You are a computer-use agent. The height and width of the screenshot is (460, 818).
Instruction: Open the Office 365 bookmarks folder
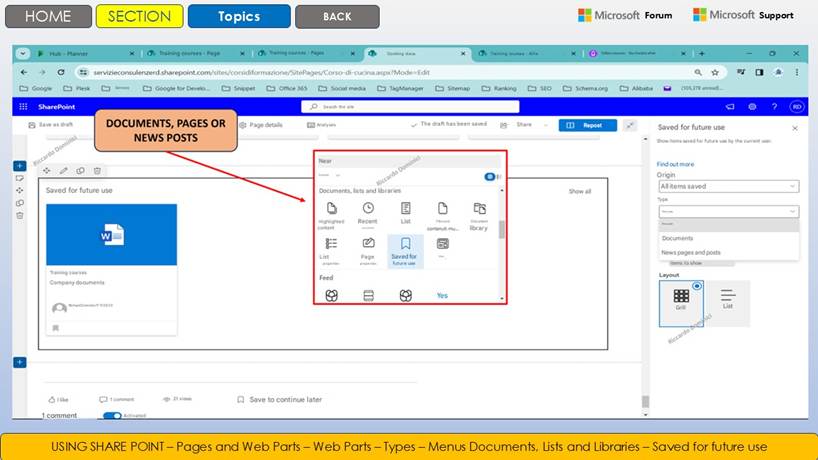click(x=287, y=88)
